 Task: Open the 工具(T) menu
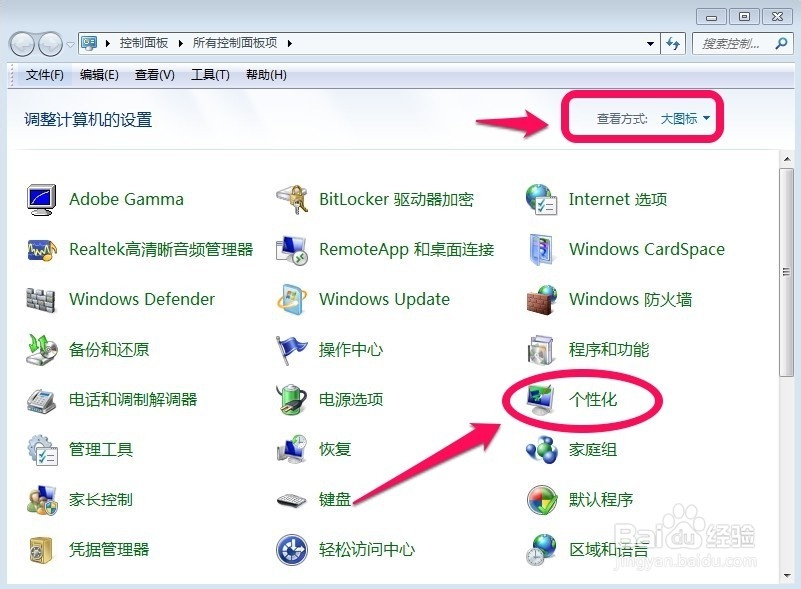210,74
